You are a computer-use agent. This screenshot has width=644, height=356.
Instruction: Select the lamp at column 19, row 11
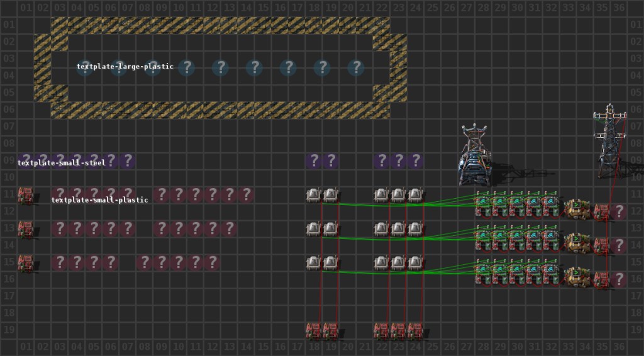331,195
